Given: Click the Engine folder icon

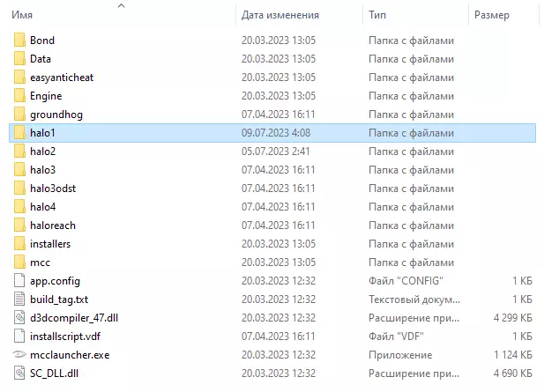Looking at the screenshot, I should (19, 96).
